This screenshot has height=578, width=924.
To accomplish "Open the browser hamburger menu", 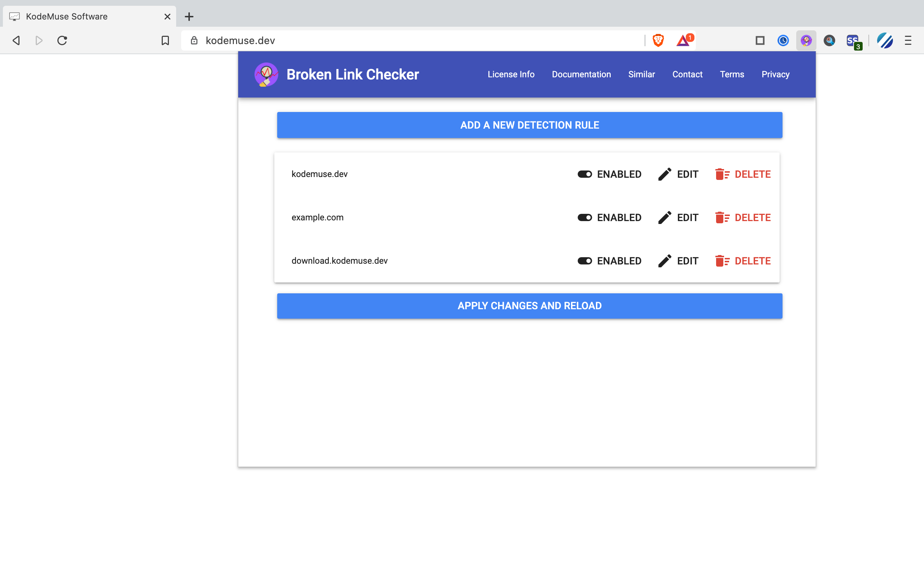I will point(908,40).
